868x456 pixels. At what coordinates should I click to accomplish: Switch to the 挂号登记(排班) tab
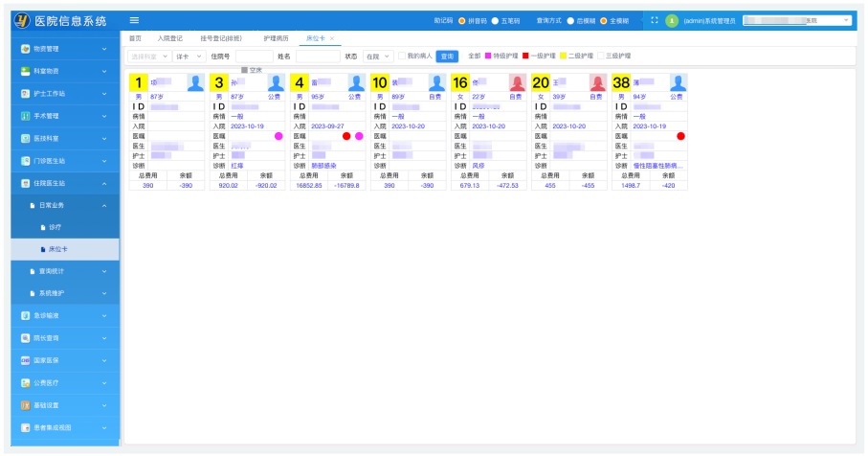click(x=221, y=38)
